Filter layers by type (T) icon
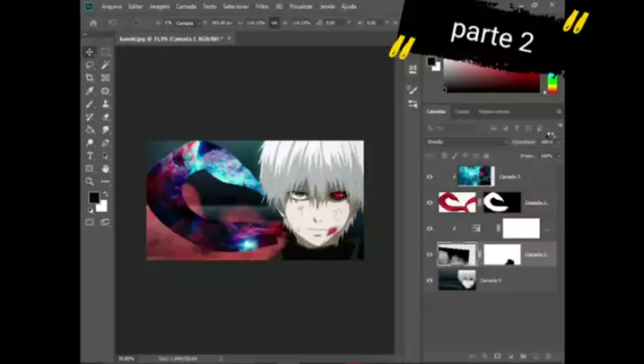This screenshot has height=364, width=644. click(518, 128)
